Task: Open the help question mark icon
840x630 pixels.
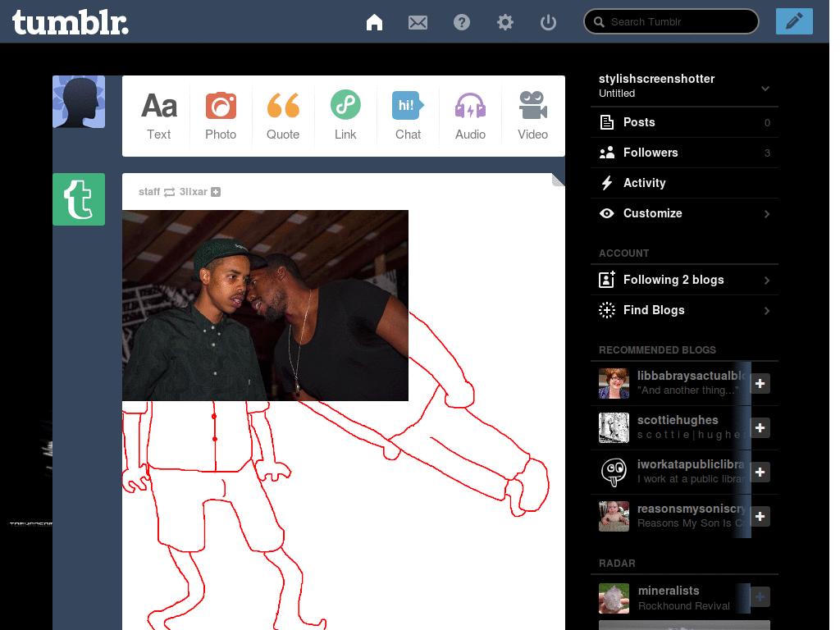Action: pos(461,22)
